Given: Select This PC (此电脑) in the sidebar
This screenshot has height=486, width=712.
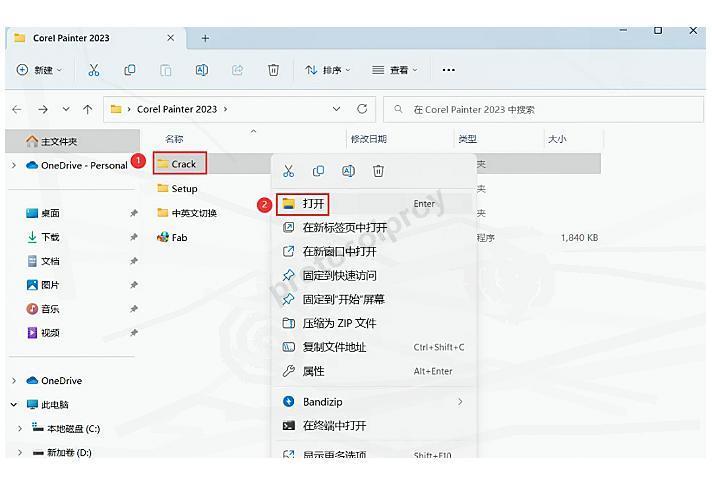Looking at the screenshot, I should click(x=48, y=404).
